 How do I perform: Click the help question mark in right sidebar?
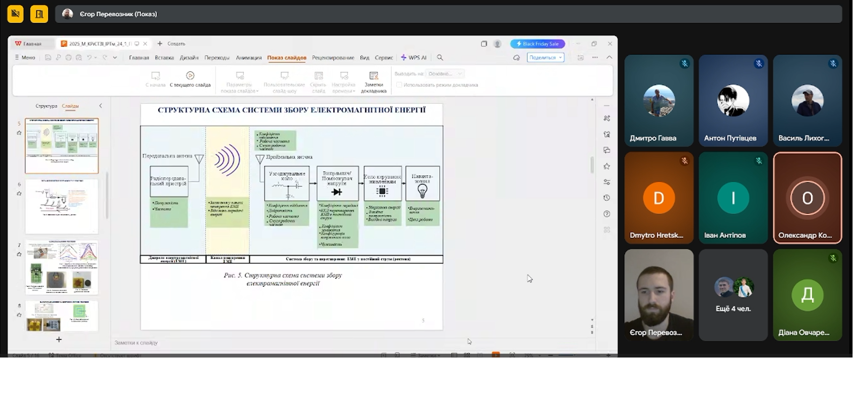tap(607, 214)
